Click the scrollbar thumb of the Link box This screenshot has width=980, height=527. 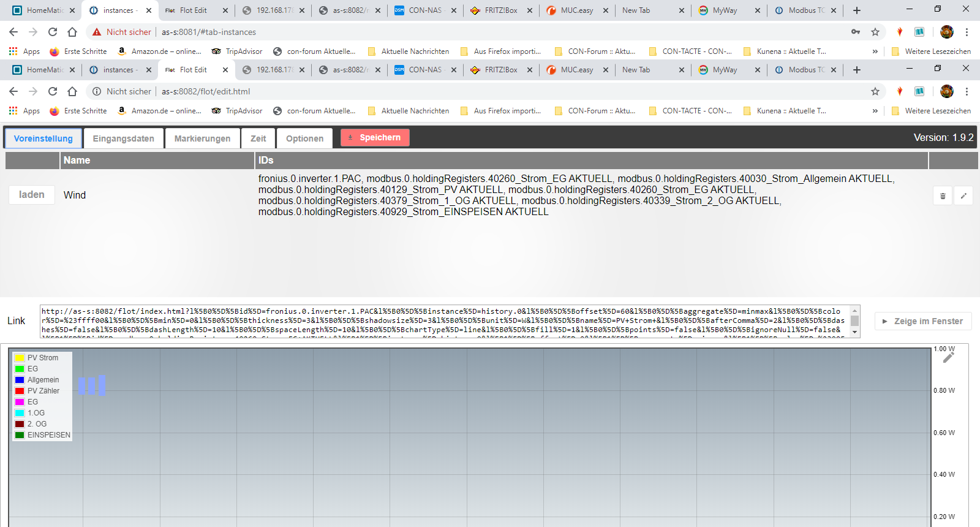(855, 321)
